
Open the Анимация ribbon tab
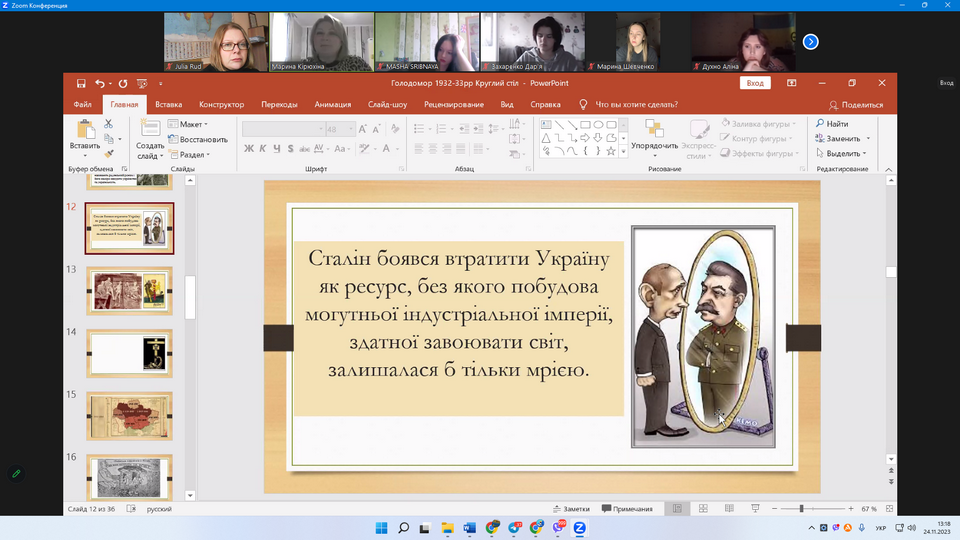332,104
